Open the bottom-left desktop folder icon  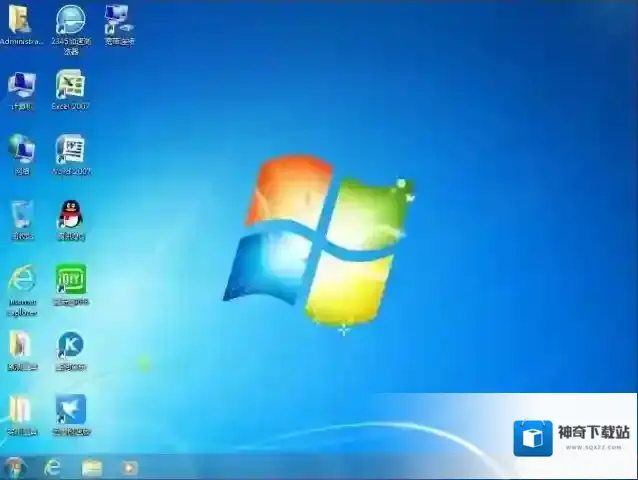click(21, 410)
